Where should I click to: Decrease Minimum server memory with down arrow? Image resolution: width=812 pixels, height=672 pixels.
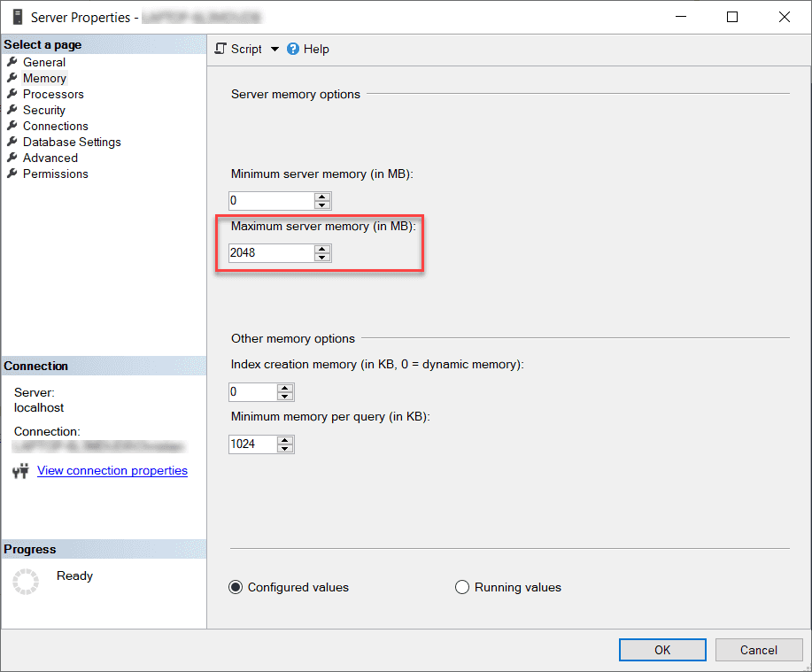click(x=323, y=205)
